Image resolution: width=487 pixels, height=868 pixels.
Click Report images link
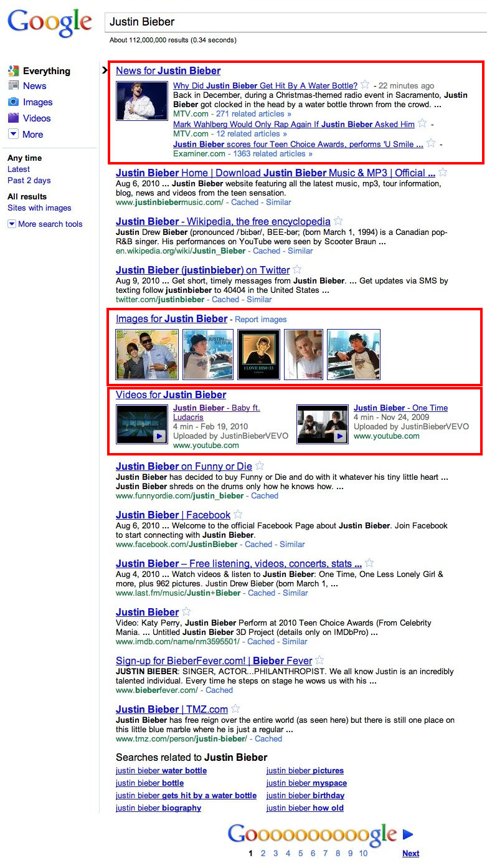coord(261,319)
